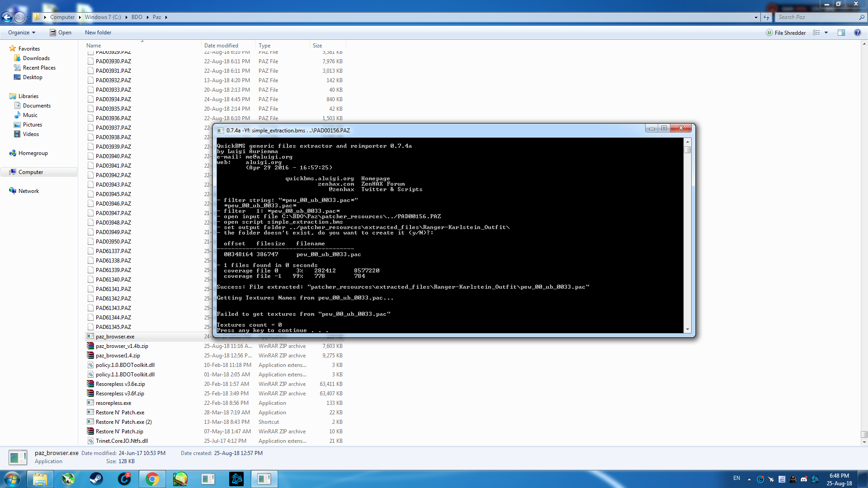Open address bar history dropdown
Viewport: 868px width, 488px height.
[756, 17]
